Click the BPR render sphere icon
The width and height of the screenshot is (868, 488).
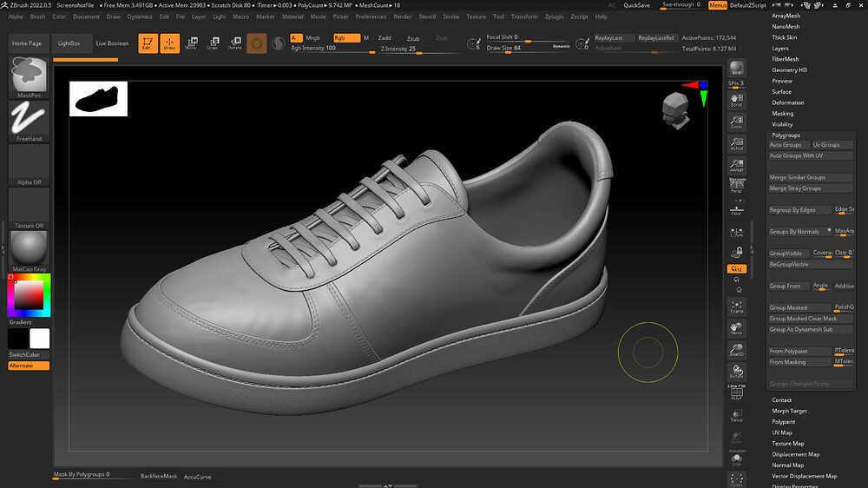click(737, 68)
